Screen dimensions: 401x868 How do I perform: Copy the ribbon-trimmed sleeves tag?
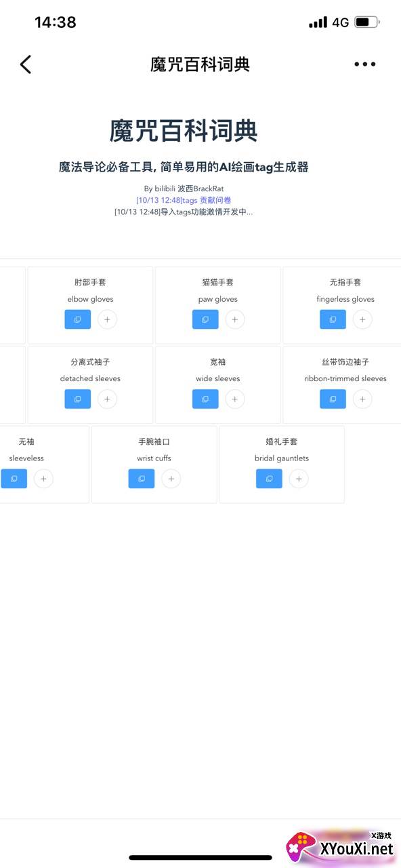click(x=333, y=399)
